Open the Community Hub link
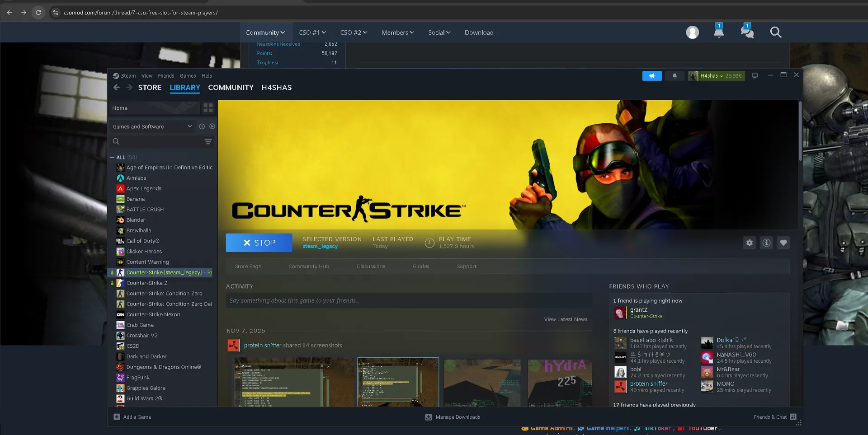The image size is (868, 435). click(x=309, y=267)
